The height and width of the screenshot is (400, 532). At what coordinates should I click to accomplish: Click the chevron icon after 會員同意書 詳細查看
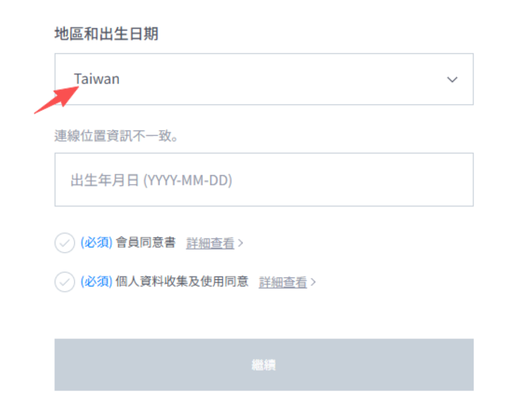(x=240, y=243)
